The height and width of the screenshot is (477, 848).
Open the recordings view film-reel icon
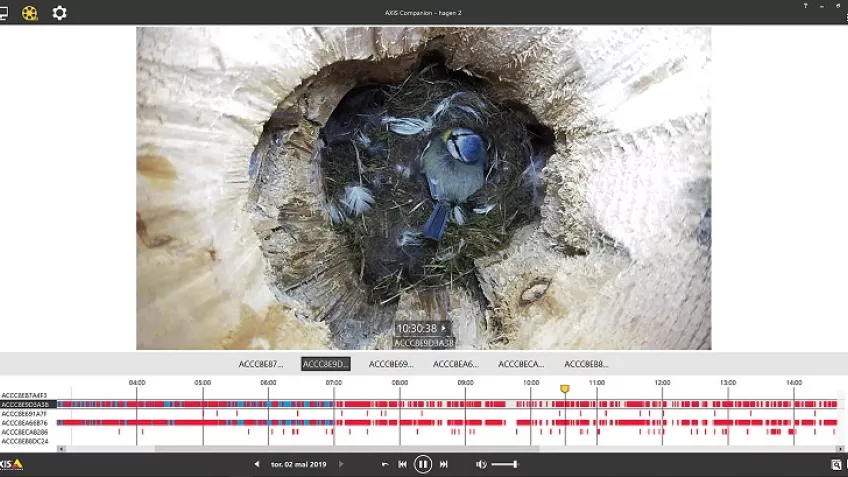pos(30,12)
